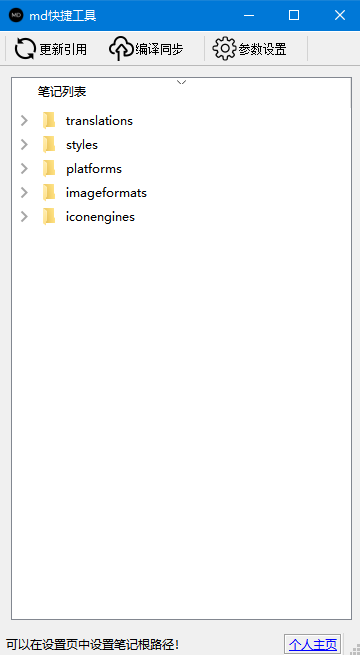The image size is (362, 666).
Task: Click the styles folder icon
Action: [49, 145]
